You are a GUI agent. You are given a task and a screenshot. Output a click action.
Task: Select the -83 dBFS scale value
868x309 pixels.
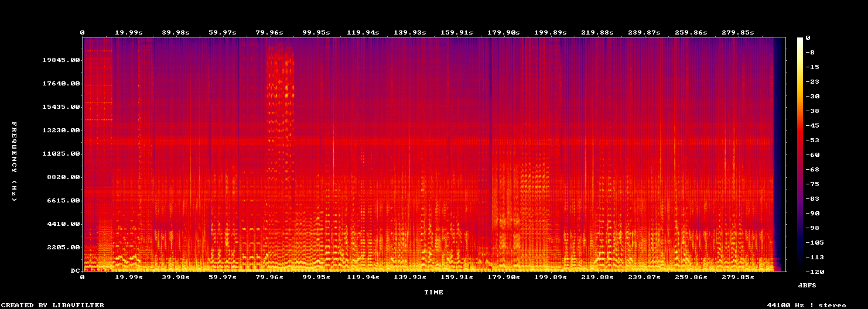(x=812, y=199)
